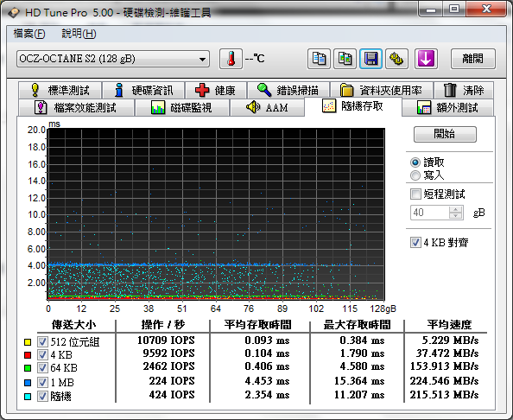Open the 檔案效能測試 file benchmark tab
Viewport: 513px width, 420px height.
coord(77,108)
